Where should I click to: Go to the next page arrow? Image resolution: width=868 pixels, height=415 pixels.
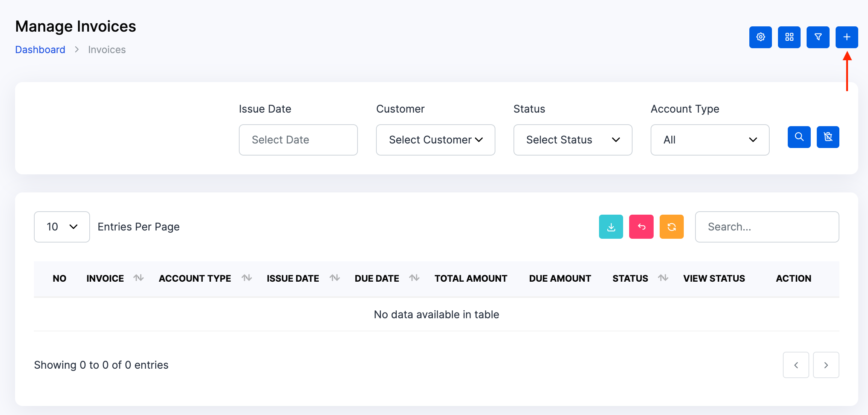click(825, 365)
